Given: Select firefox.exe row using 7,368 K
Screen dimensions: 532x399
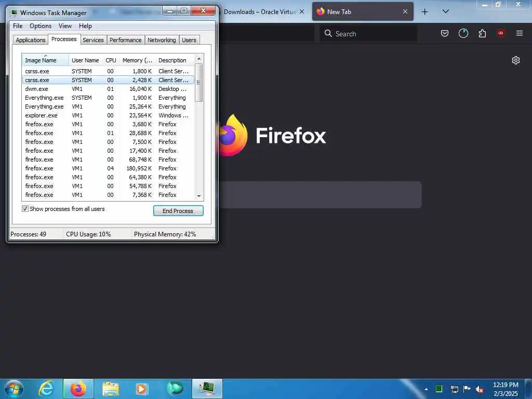Looking at the screenshot, I should pyautogui.click(x=108, y=195).
